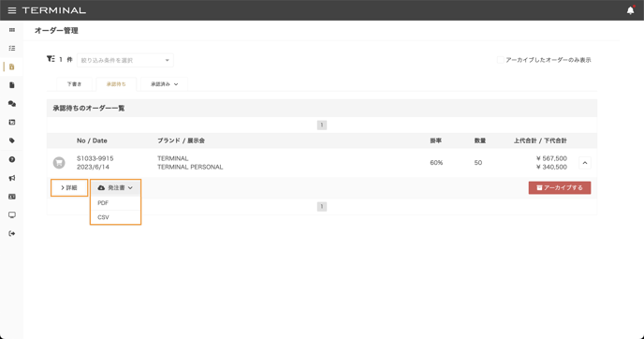Open the 絞り込み条件を選択 filter dropdown
Screen dimensions: 644x339
click(x=125, y=61)
